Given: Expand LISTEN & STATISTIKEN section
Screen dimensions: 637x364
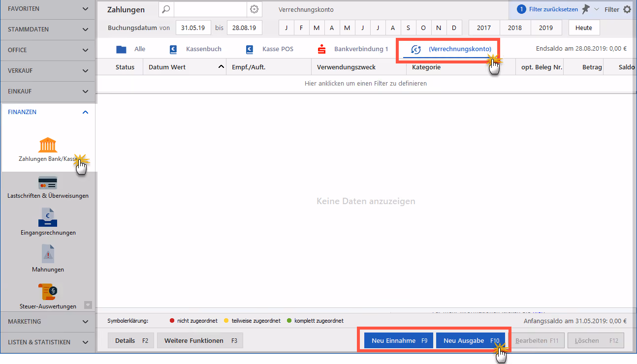Looking at the screenshot, I should point(48,342).
